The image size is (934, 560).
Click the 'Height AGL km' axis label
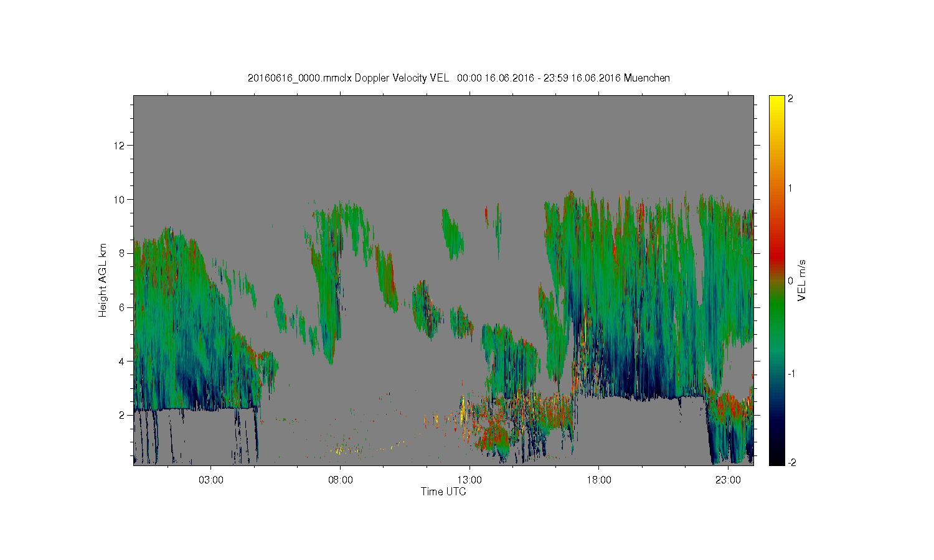pyautogui.click(x=103, y=280)
